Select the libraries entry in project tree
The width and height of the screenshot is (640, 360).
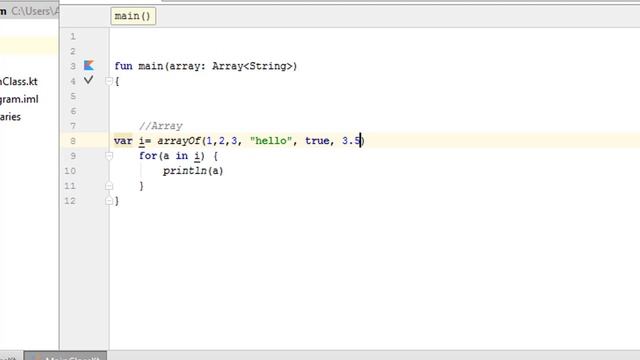coord(11,117)
